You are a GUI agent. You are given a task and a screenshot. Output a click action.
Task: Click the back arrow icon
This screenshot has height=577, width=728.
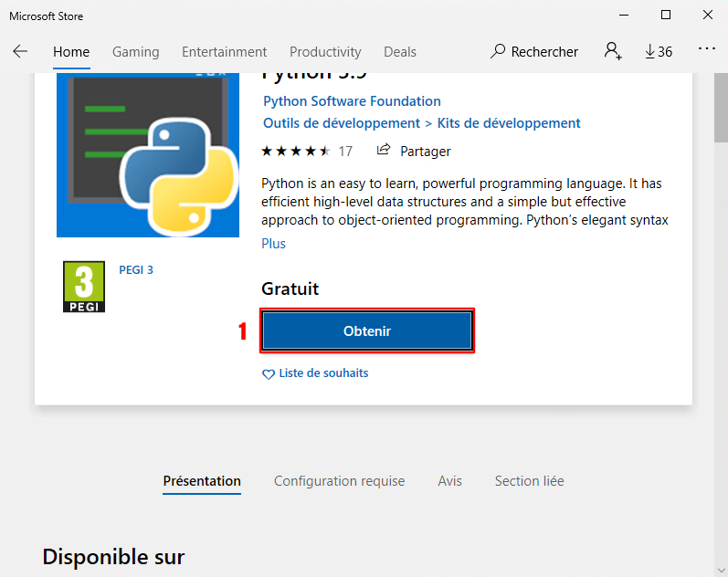[20, 51]
